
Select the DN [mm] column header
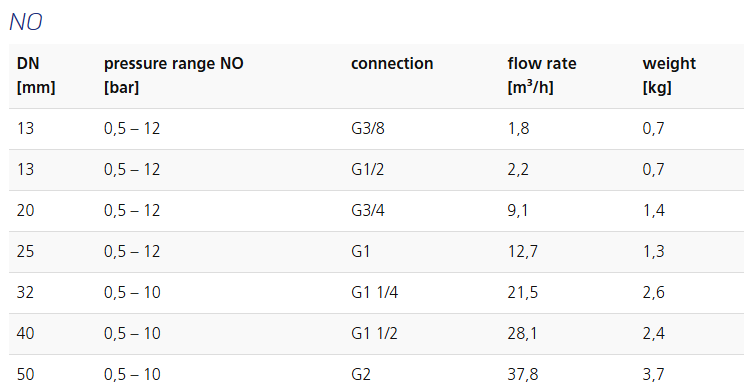pyautogui.click(x=36, y=75)
